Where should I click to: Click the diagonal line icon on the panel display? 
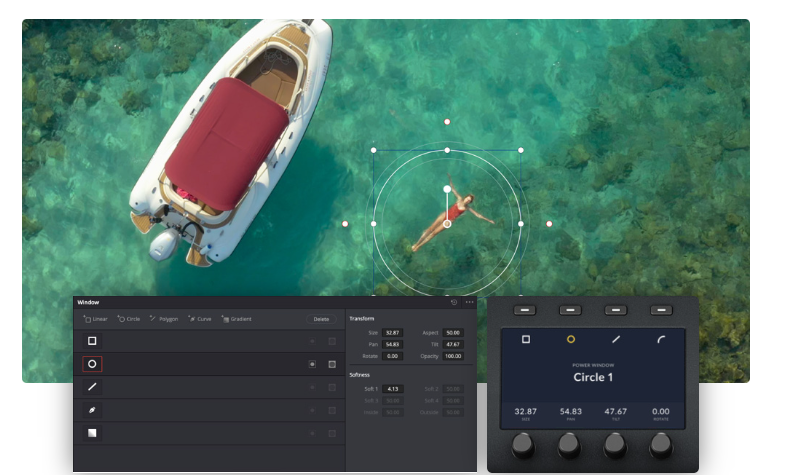[x=616, y=339]
